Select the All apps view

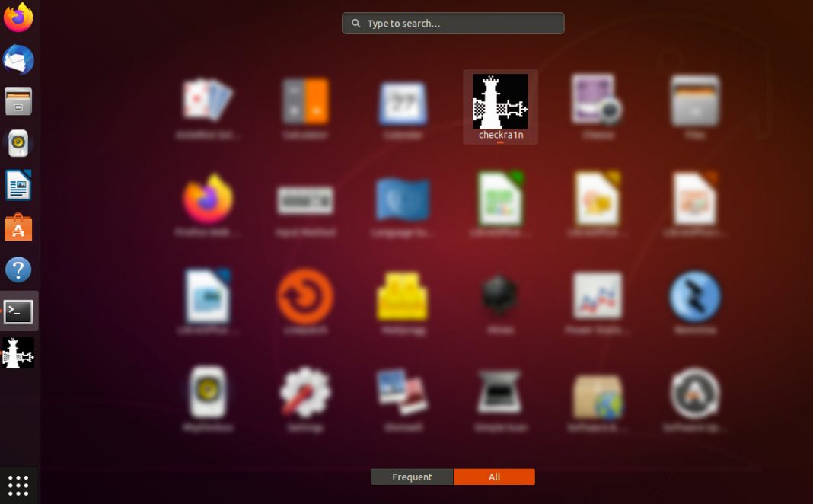494,477
